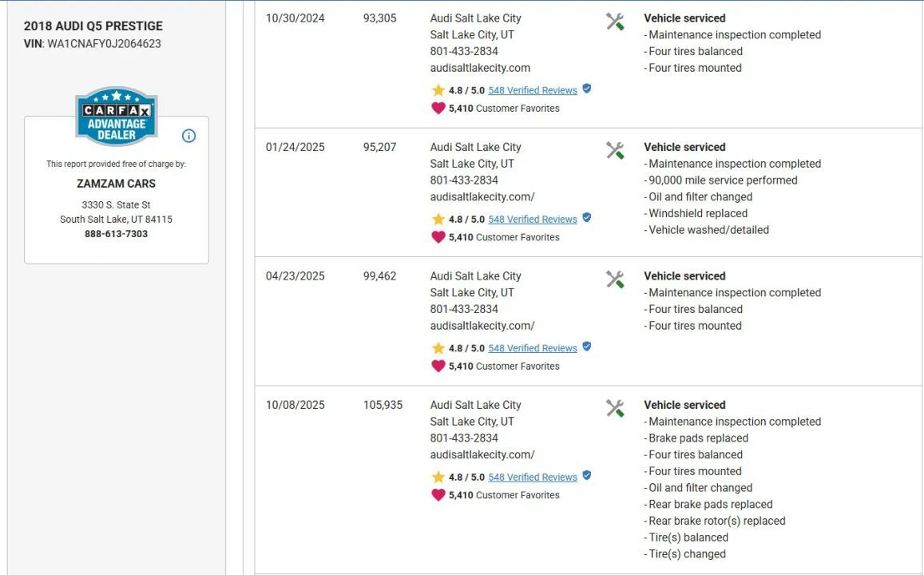Click the ZAMZAM CARS dealer name

(116, 184)
